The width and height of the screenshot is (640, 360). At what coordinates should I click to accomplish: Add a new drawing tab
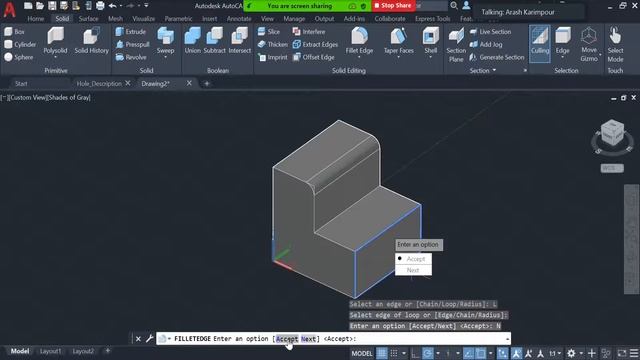(x=207, y=83)
